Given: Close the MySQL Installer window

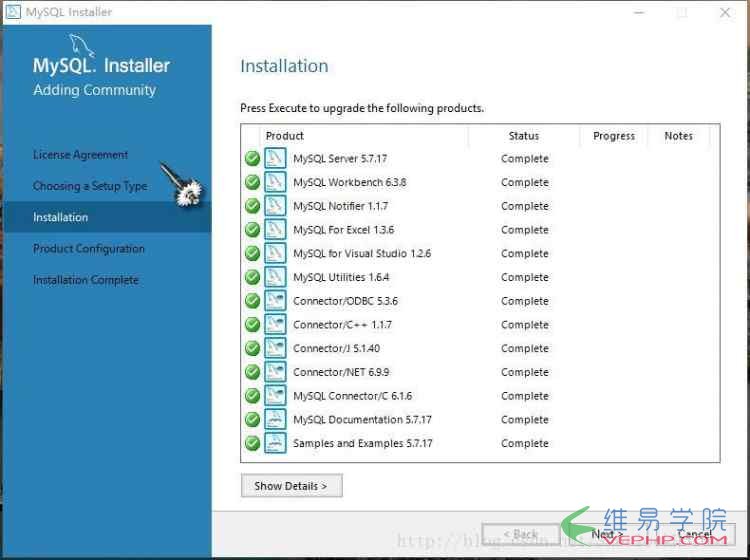Looking at the screenshot, I should tap(725, 12).
